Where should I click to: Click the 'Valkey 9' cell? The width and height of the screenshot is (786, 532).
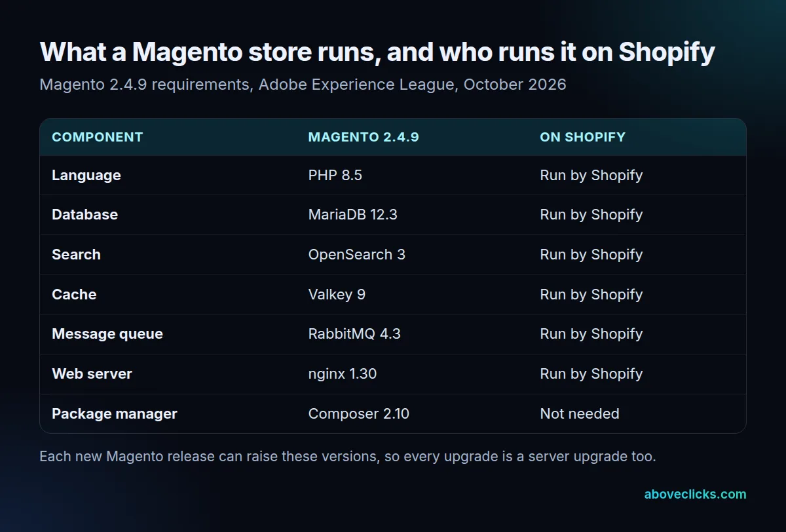pos(337,295)
